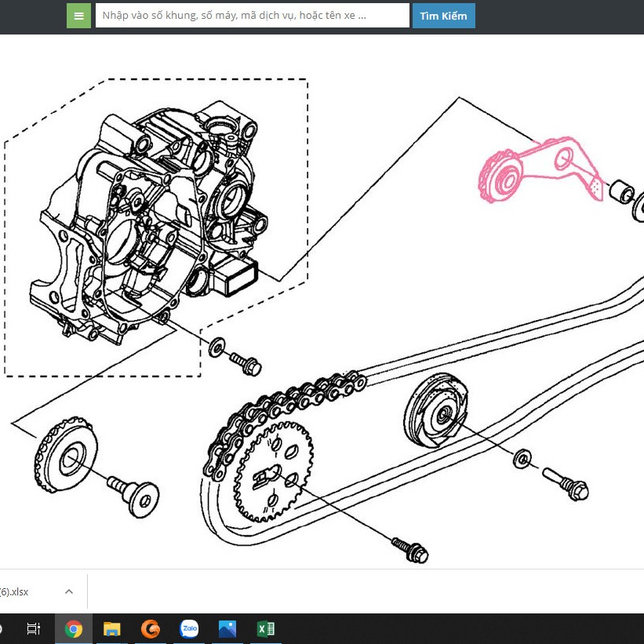Open Task View on the taskbar
The image size is (644, 644).
(x=33, y=628)
